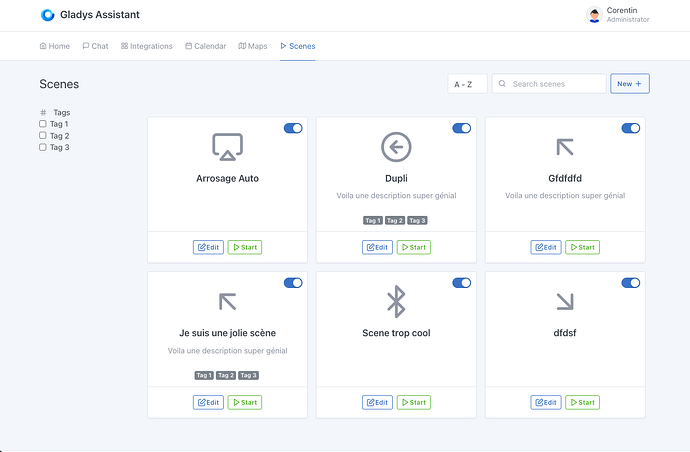Check the Tag 2 filter checkbox
690x452 pixels.
(43, 136)
